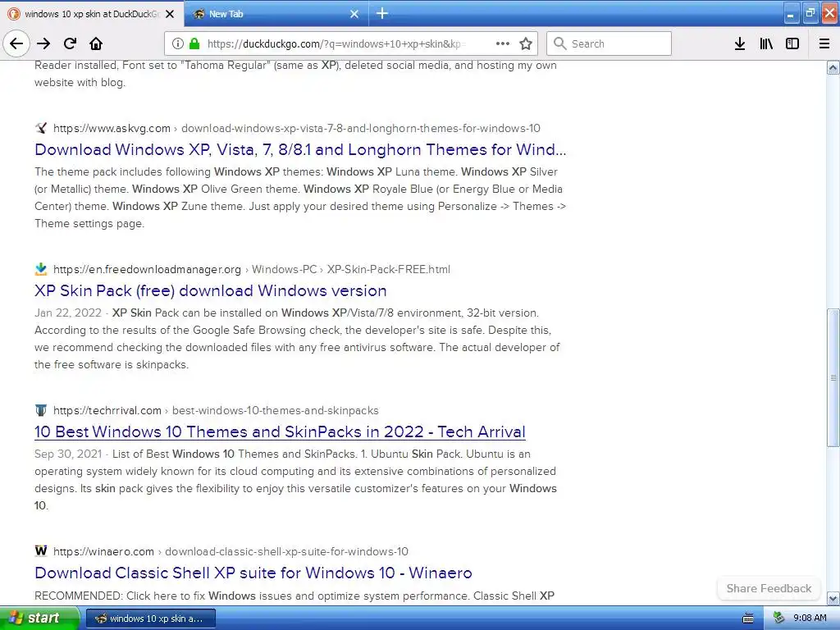
Task: Click the winaero W favicon
Action: [x=41, y=550]
